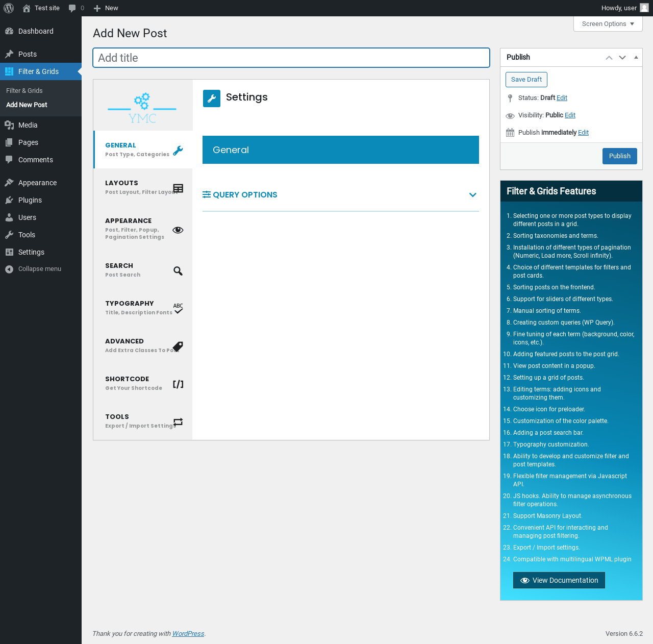Open Filter & Grids submenu item
This screenshot has height=644, width=653.
(24, 91)
